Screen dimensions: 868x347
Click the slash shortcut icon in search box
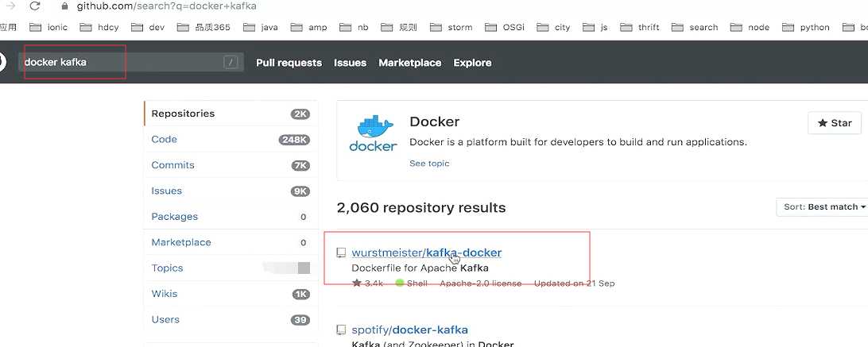coord(231,63)
